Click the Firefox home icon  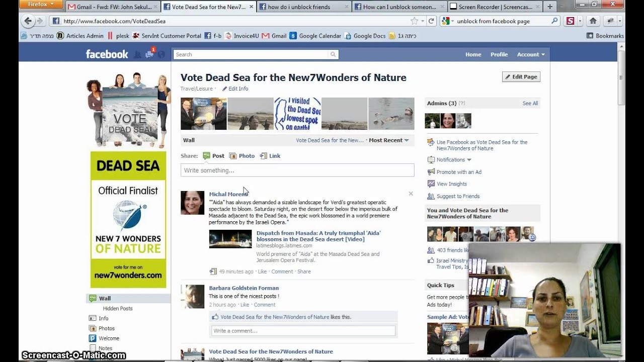[x=593, y=21]
